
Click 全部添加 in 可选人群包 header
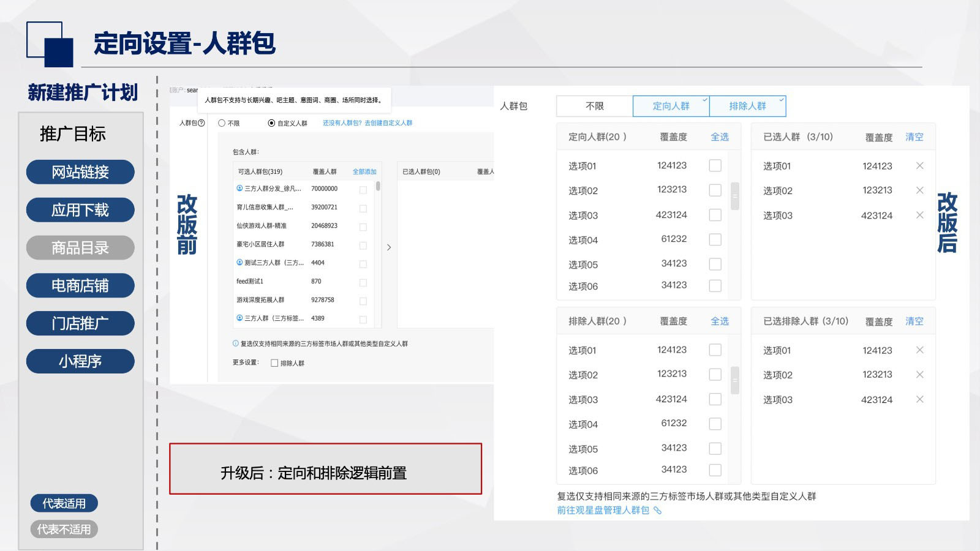[364, 172]
